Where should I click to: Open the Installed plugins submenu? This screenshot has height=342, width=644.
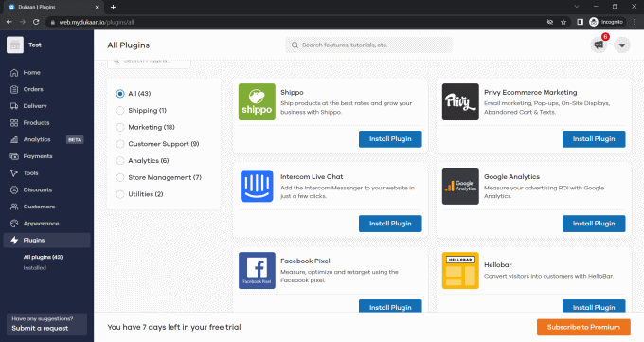coord(35,268)
